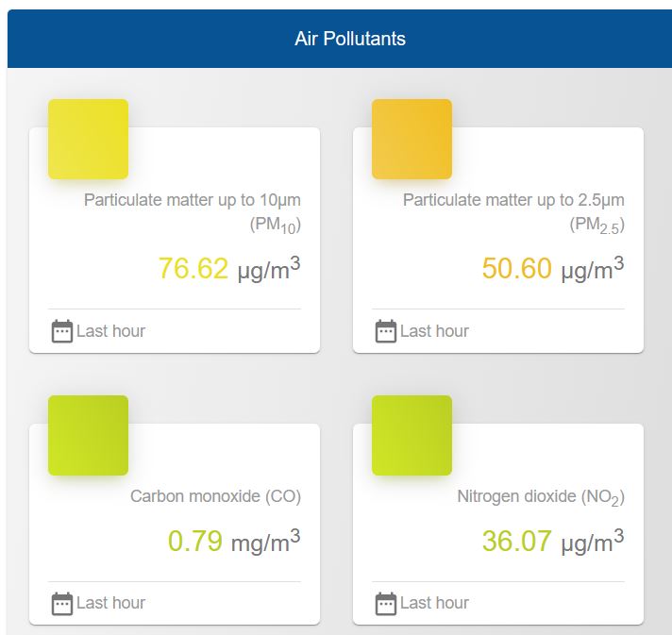Click the calendar icon in Nitrogen dioxide card

[385, 603]
